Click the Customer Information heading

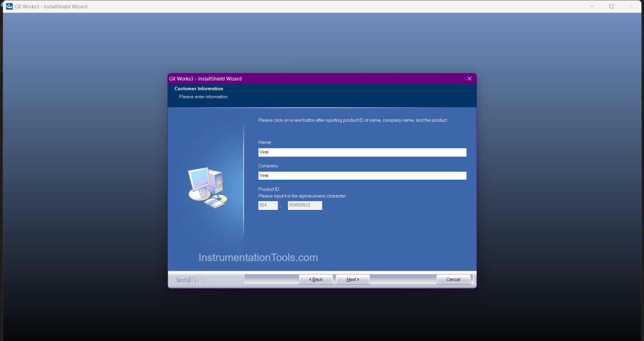[199, 89]
